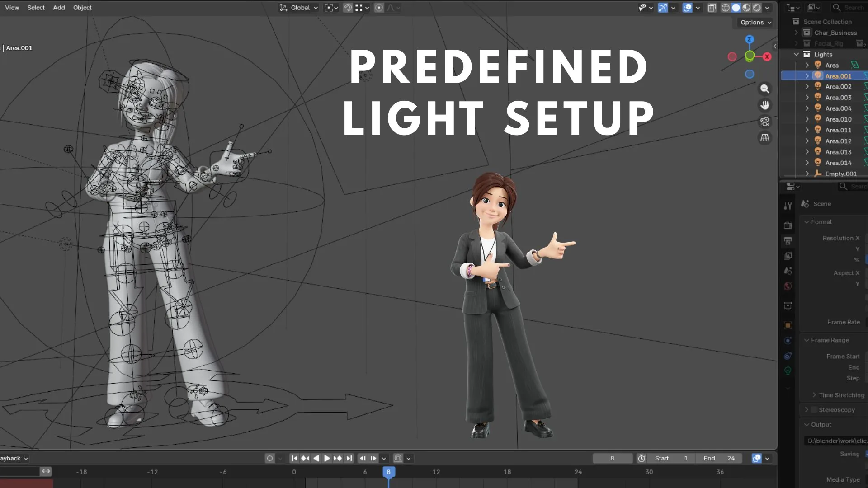
Task: Open the Object properties tab (orange square)
Action: tap(788, 325)
